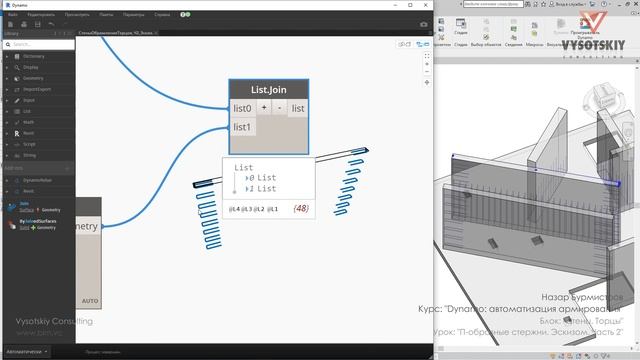Save the Dynamo graph via toolbar icon
This screenshot has height=360, width=640.
(37, 24)
